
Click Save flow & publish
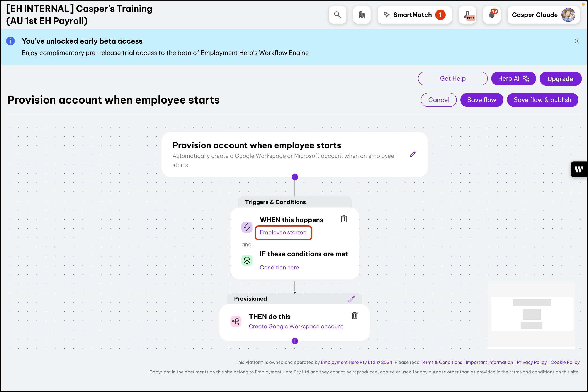click(x=542, y=100)
